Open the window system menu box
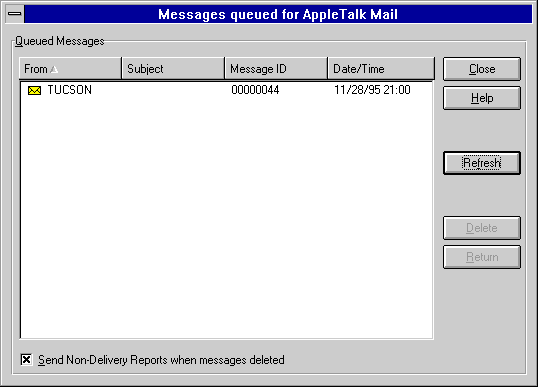The image size is (538, 387). point(14,14)
